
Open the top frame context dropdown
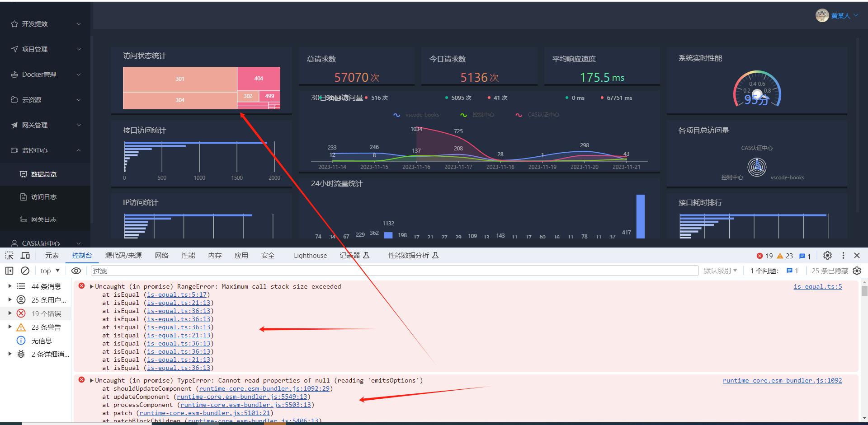click(x=49, y=271)
